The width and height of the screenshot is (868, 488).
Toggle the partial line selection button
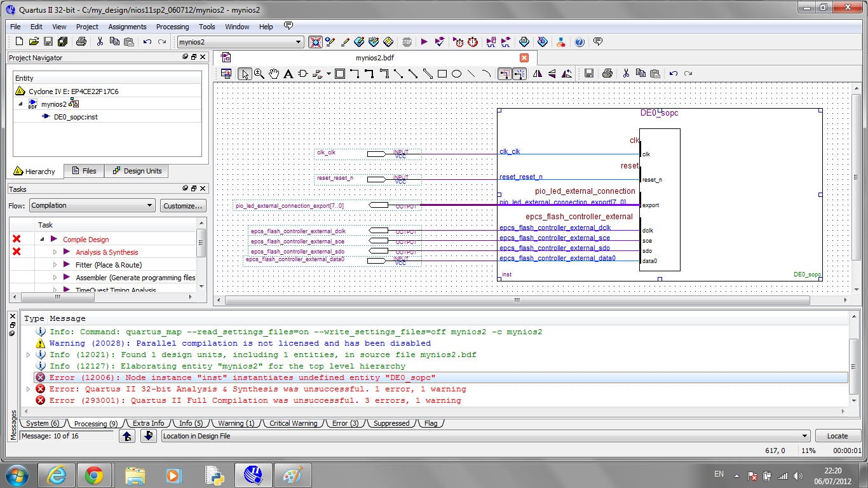519,74
